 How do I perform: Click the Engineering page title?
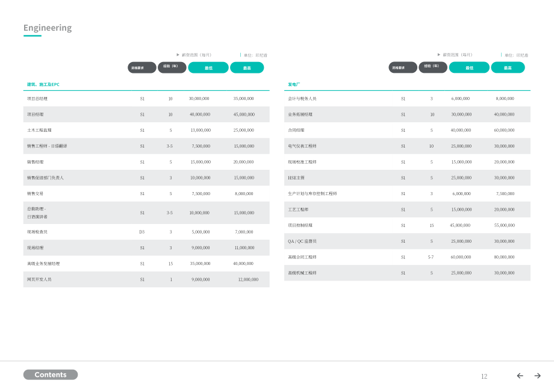pyautogui.click(x=48, y=28)
